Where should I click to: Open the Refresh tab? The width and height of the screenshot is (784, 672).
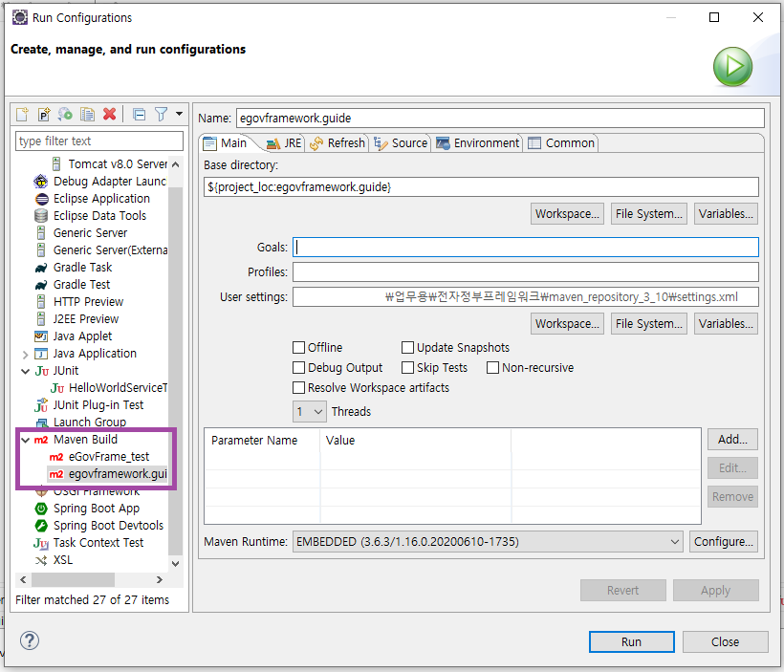(338, 143)
